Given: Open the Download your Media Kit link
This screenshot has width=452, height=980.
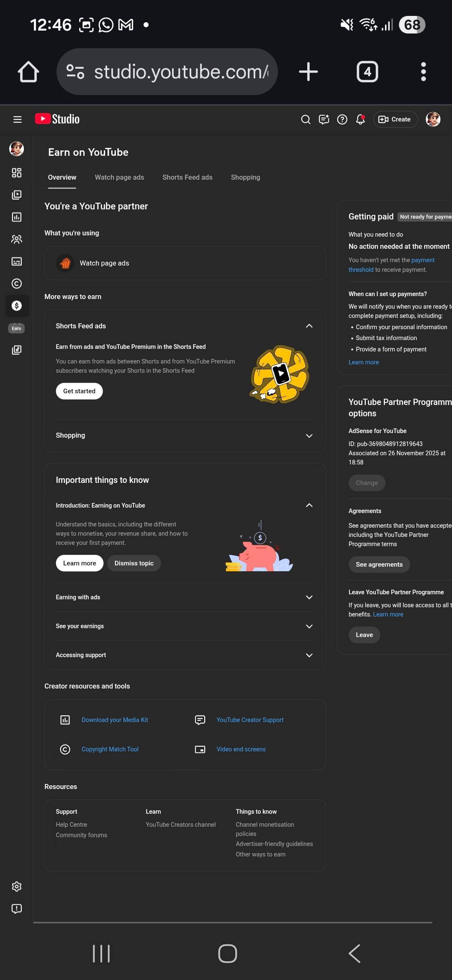Looking at the screenshot, I should (x=115, y=720).
